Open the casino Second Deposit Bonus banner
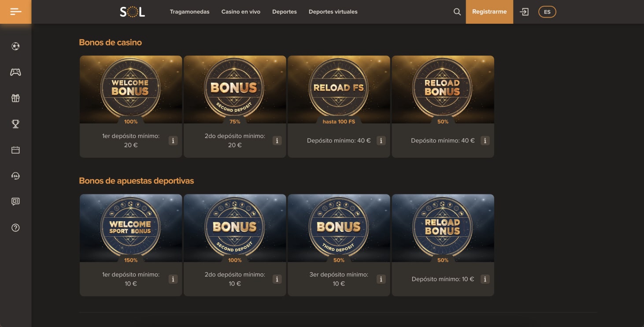Viewport: 644px width, 327px height. (235, 89)
